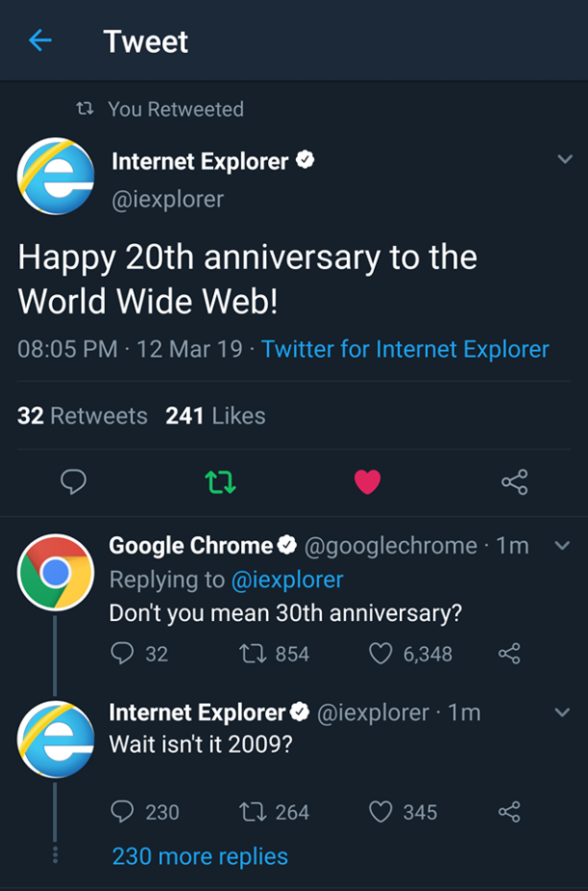The image size is (588, 891).
Task: Open the @iexplorer mention link
Action: pyautogui.click(x=287, y=580)
